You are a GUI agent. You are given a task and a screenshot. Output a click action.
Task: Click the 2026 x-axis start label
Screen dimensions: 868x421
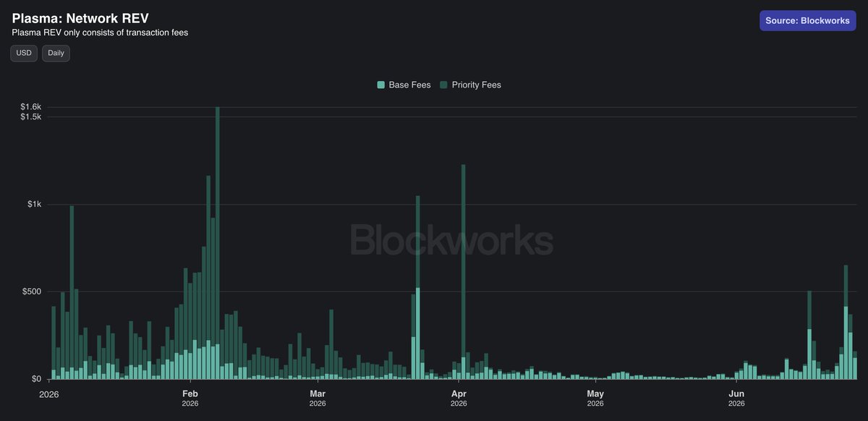pos(48,394)
